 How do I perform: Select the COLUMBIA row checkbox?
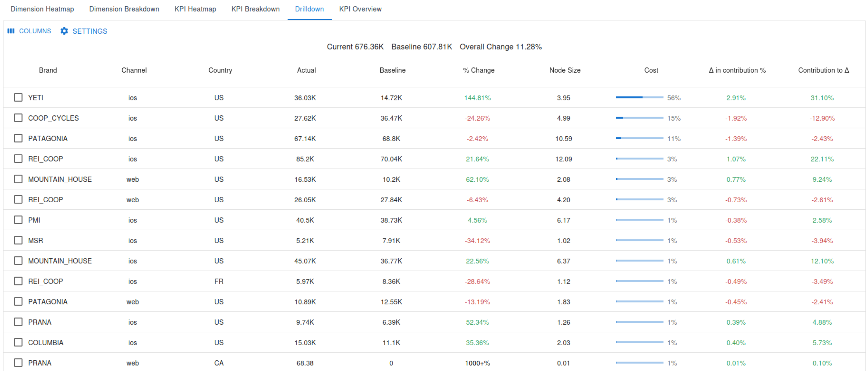click(x=18, y=342)
